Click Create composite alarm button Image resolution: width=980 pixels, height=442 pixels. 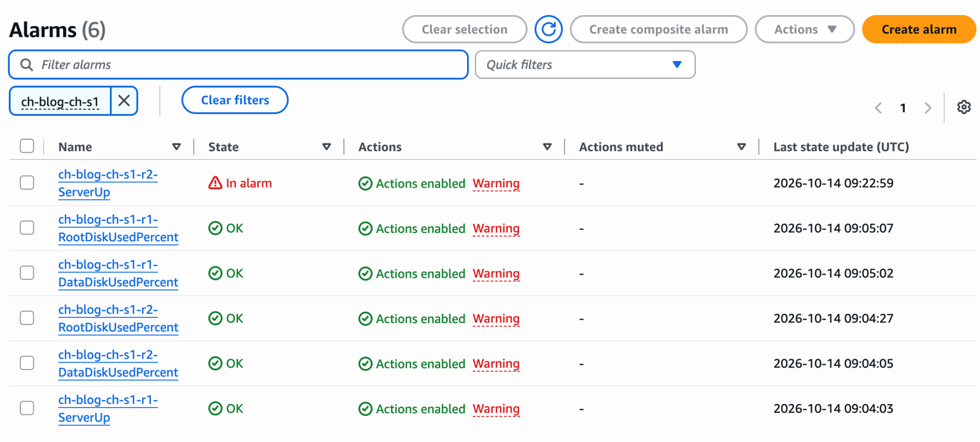coord(659,29)
